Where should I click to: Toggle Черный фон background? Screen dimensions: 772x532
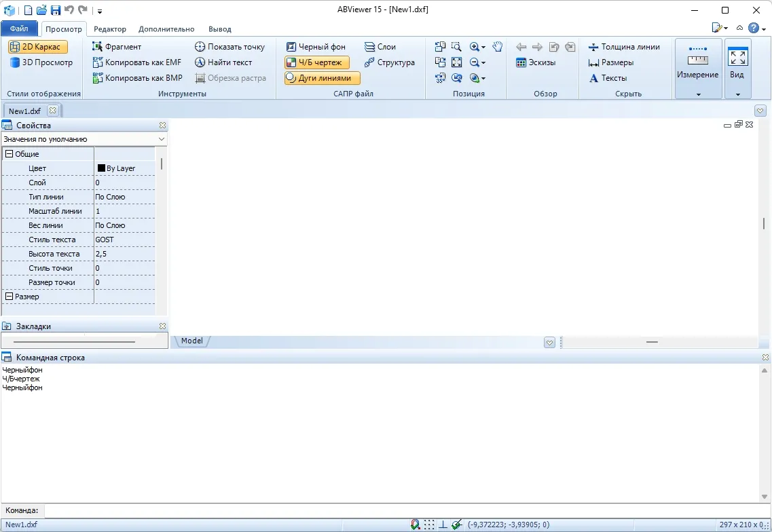coord(316,47)
